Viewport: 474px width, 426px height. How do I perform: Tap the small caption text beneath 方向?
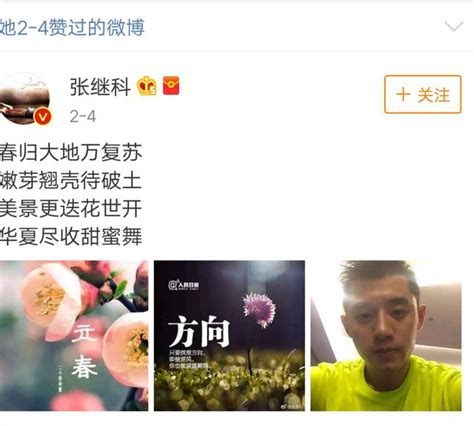[189, 359]
